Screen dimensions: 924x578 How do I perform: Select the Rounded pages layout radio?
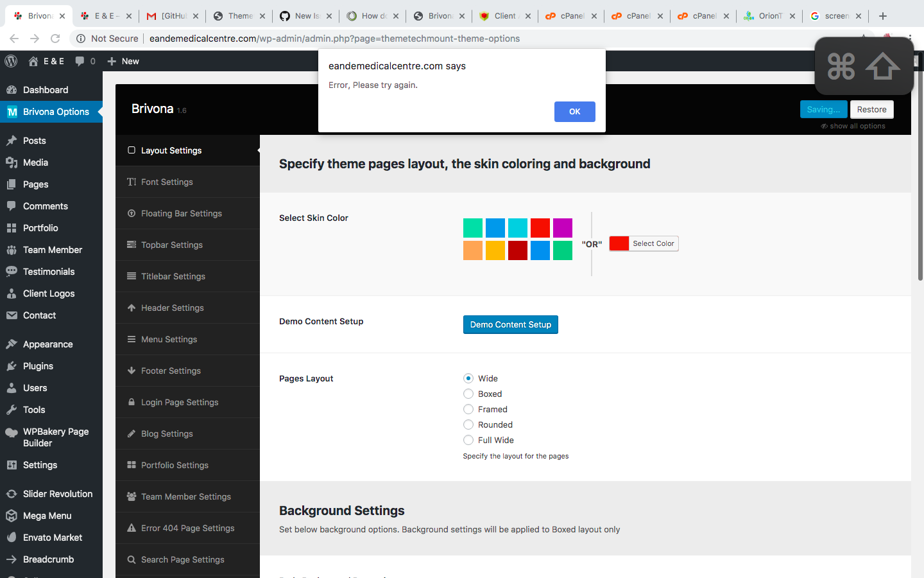[x=468, y=425]
